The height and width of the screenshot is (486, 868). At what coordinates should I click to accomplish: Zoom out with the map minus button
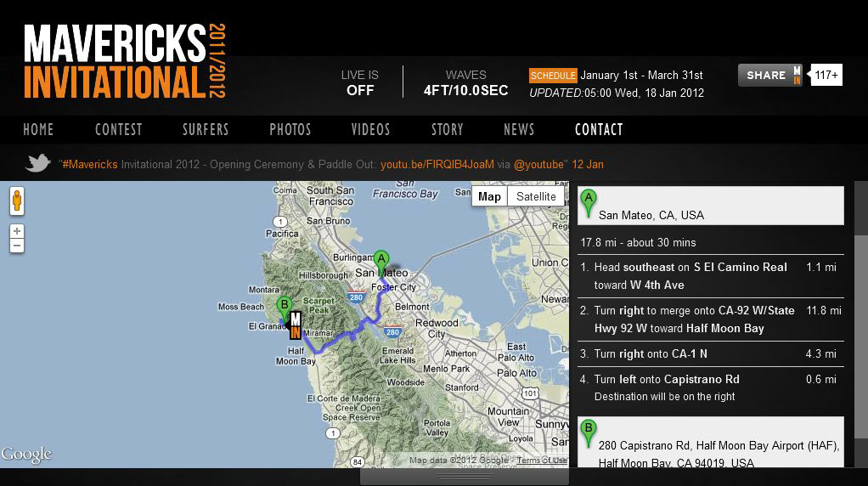(x=17, y=246)
